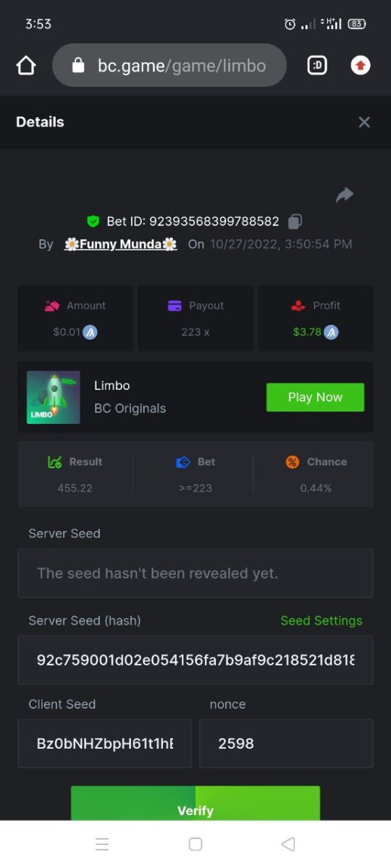This screenshot has height=868, width=391.
Task: Tap the browser home icon
Action: (x=26, y=66)
